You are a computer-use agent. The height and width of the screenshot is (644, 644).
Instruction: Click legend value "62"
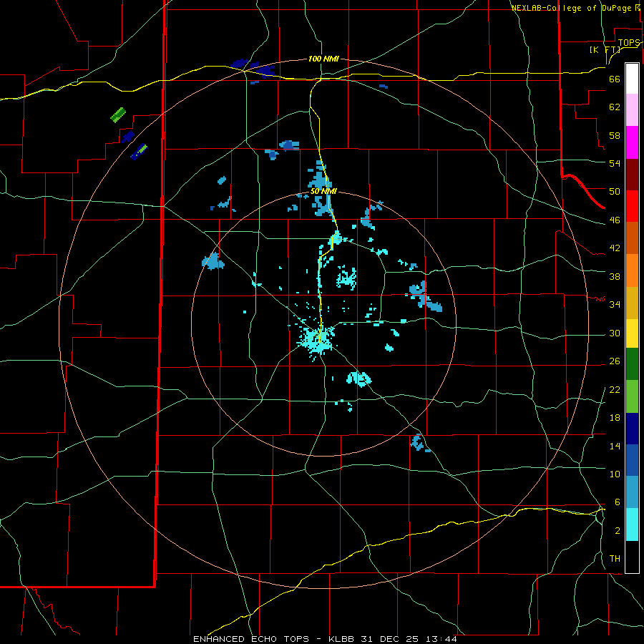click(x=615, y=107)
